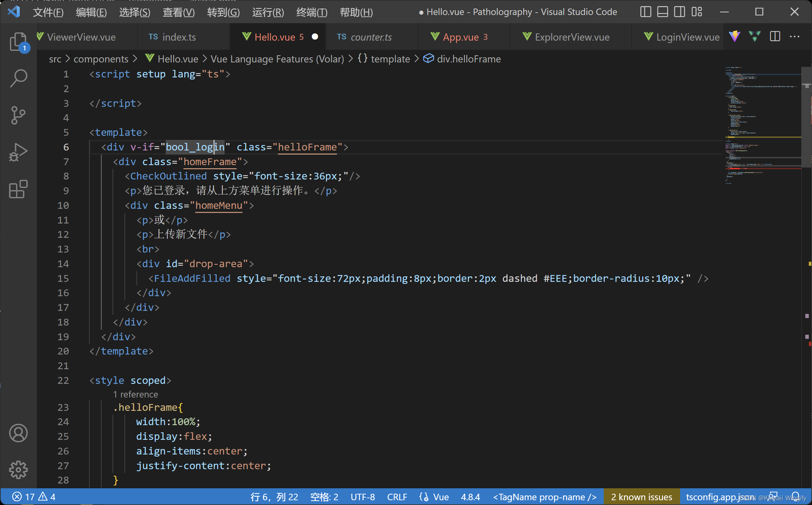The width and height of the screenshot is (812, 505).
Task: Switch to the counter.ts tab
Action: tap(372, 37)
